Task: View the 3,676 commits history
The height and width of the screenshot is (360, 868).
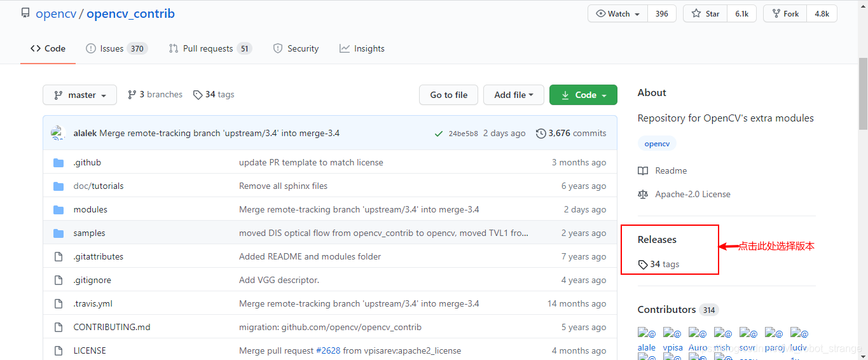Action: tap(571, 133)
